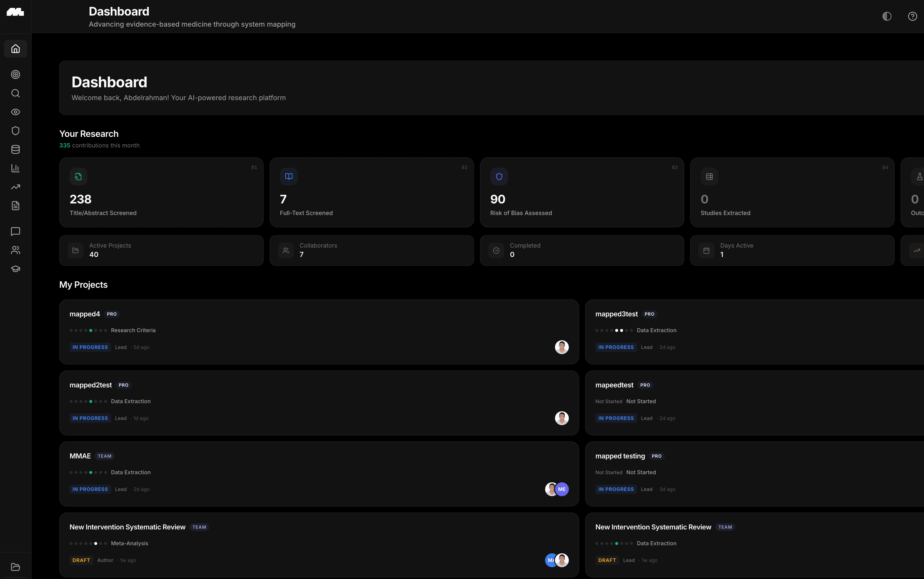Viewport: 924px width, 579px height.
Task: Open the target icon in sidebar
Action: click(15, 74)
